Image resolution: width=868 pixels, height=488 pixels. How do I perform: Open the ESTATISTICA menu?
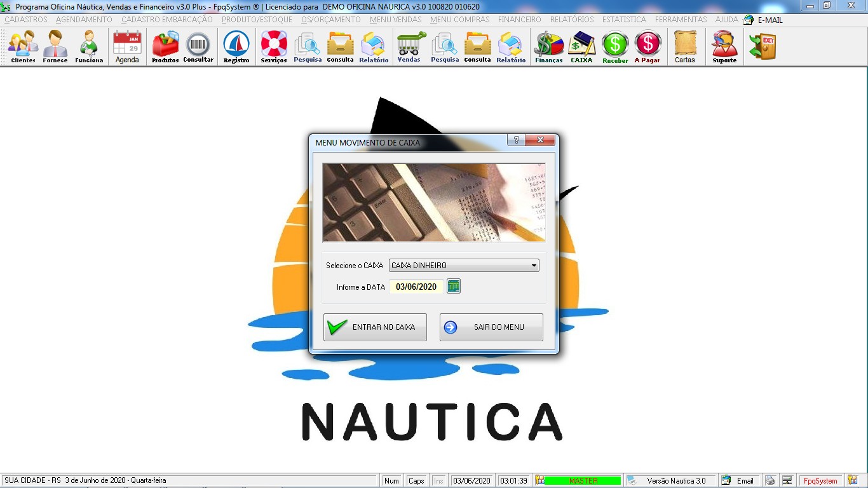[x=625, y=20]
